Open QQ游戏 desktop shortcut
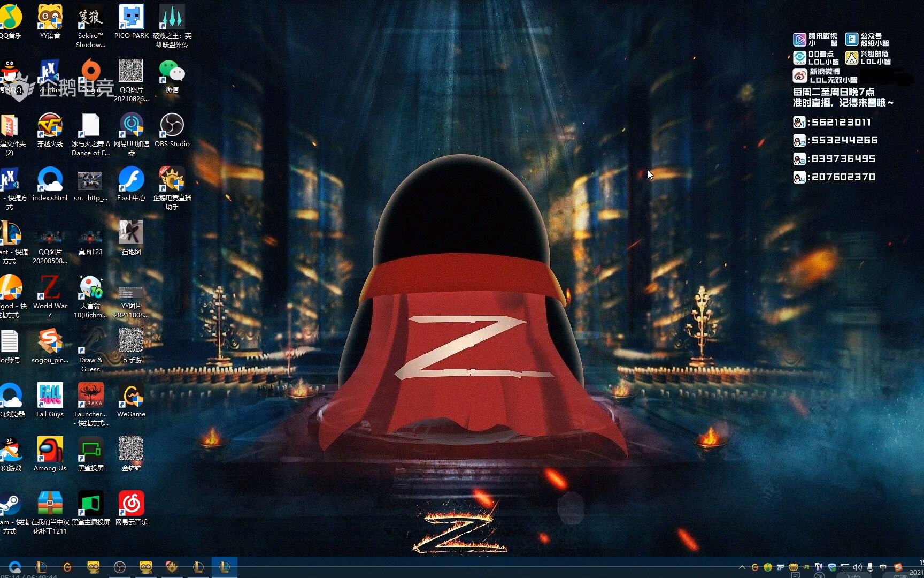Viewport: 924px width, 578px height. (x=11, y=454)
